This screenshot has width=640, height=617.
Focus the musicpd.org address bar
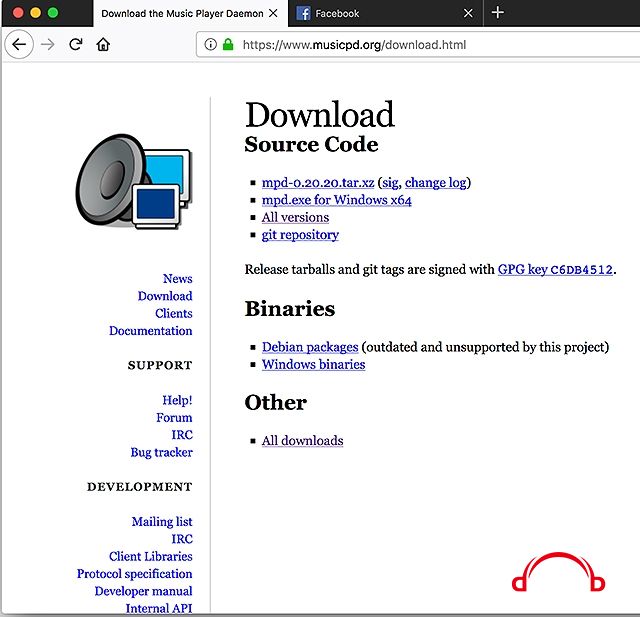point(418,44)
